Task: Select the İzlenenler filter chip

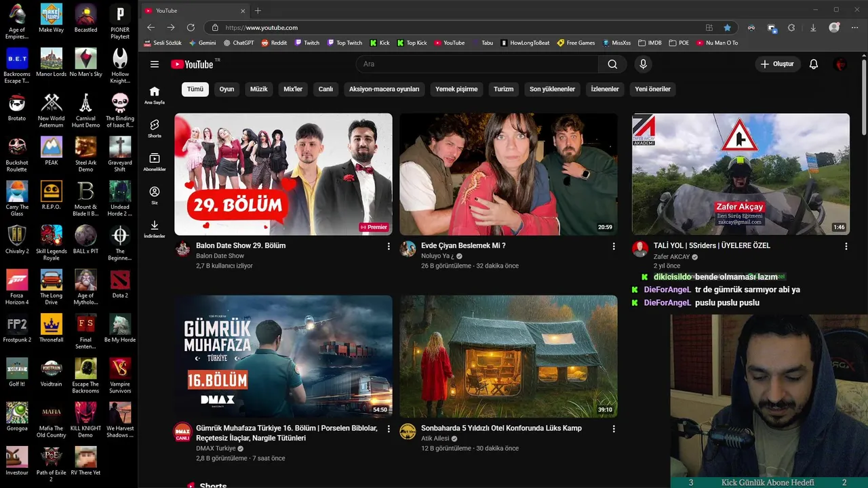Action: point(605,89)
